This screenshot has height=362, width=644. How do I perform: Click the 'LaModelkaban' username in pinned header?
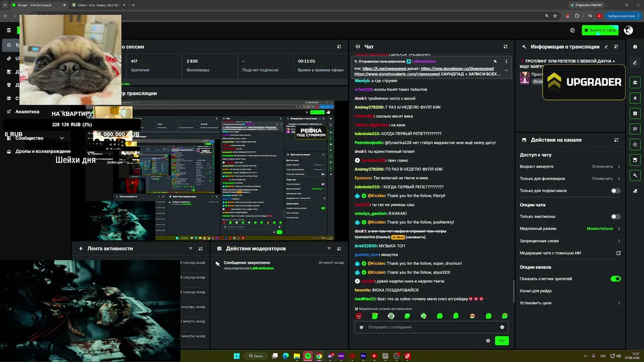click(x=424, y=61)
